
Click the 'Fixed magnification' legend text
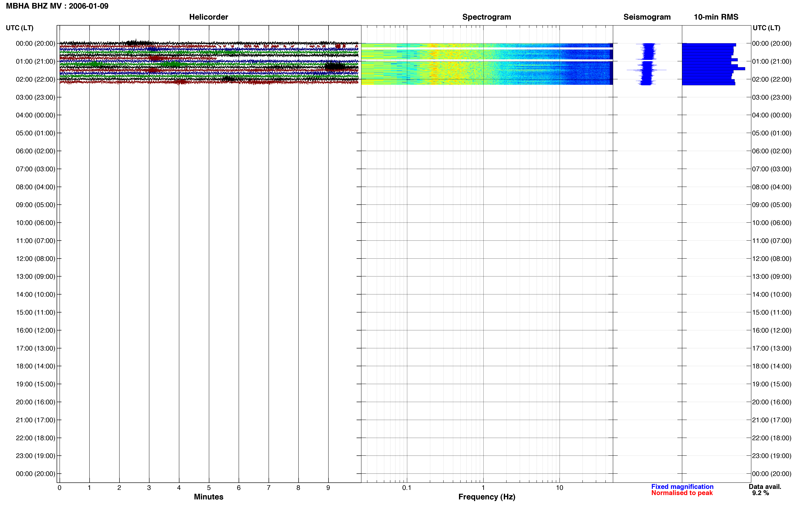682,486
